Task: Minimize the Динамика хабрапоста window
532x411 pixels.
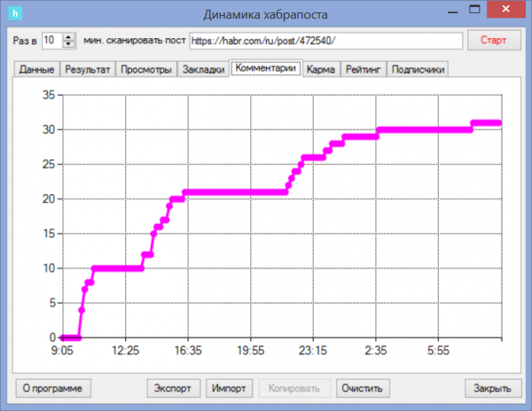Action: [x=450, y=12]
